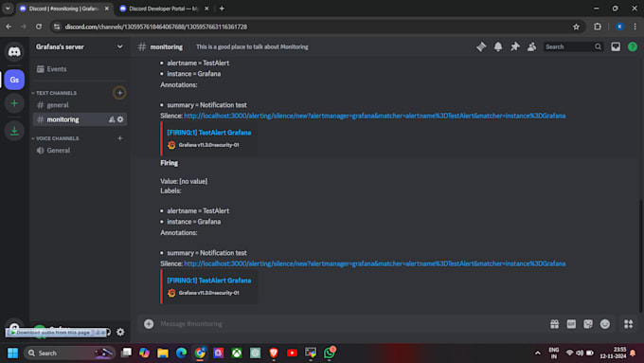Image resolution: width=644 pixels, height=363 pixels.
Task: Click Windows taskbar Search box
Action: (69, 354)
